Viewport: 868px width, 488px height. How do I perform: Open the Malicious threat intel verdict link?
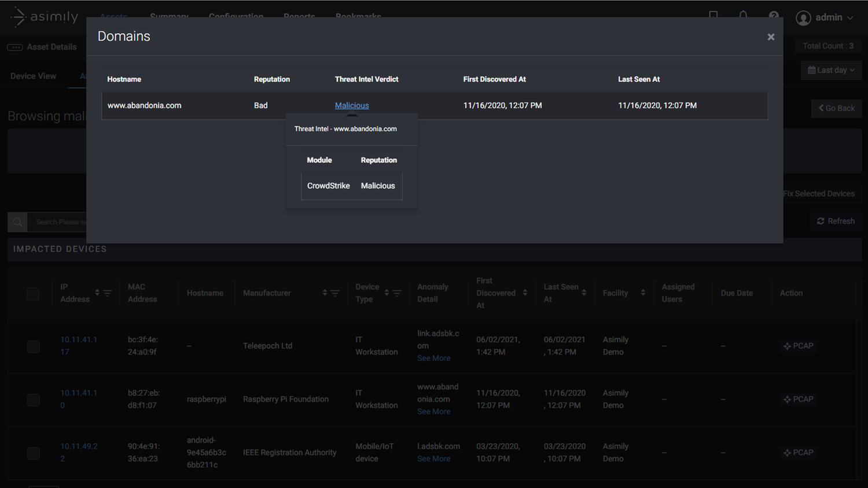[351, 105]
